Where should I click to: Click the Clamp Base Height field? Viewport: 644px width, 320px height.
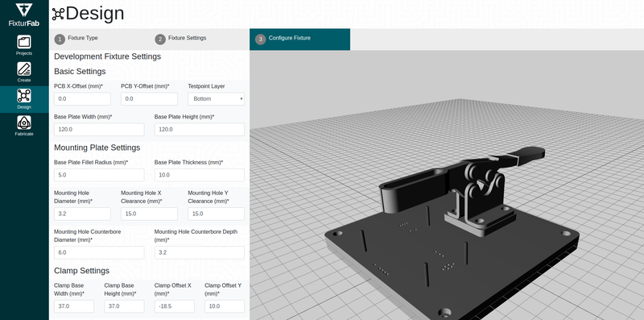tap(124, 306)
